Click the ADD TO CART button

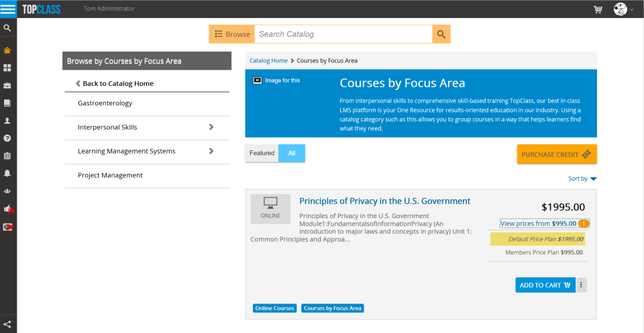point(545,285)
